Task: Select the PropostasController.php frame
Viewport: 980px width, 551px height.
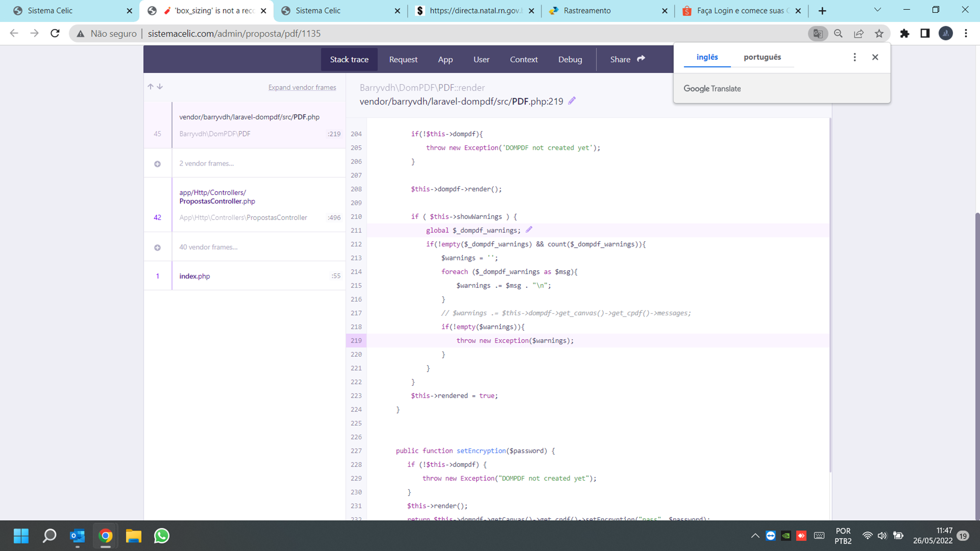Action: click(244, 204)
